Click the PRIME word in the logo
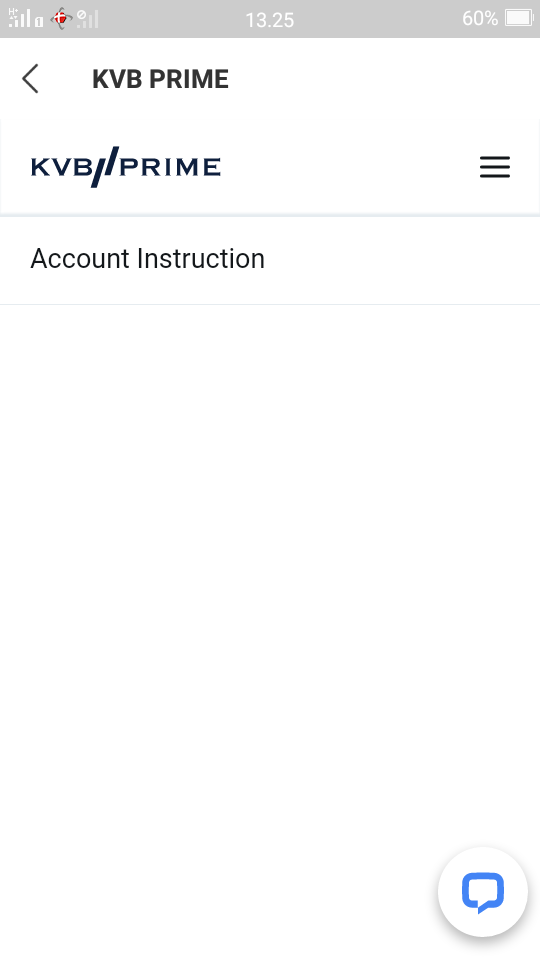Viewport: 540px width, 960px height. click(170, 167)
